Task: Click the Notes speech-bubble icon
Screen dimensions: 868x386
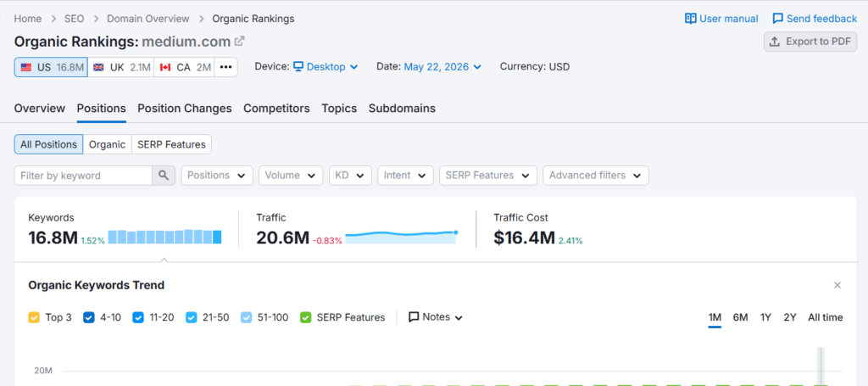Action: pyautogui.click(x=414, y=317)
